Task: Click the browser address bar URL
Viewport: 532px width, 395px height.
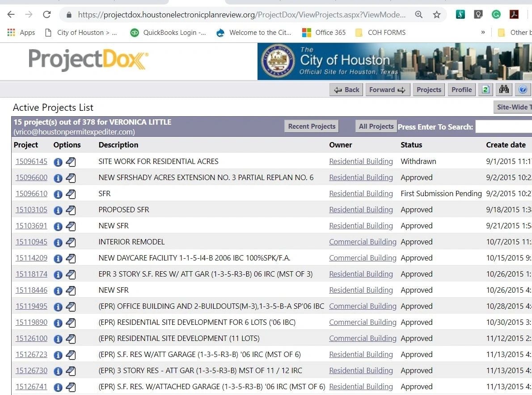Action: tap(241, 15)
